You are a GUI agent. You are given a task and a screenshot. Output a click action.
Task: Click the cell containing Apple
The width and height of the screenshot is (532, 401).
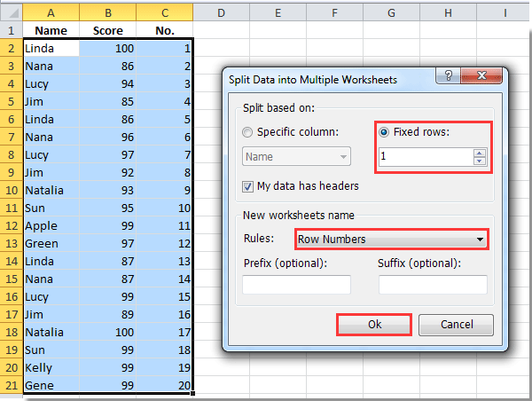[50, 225]
